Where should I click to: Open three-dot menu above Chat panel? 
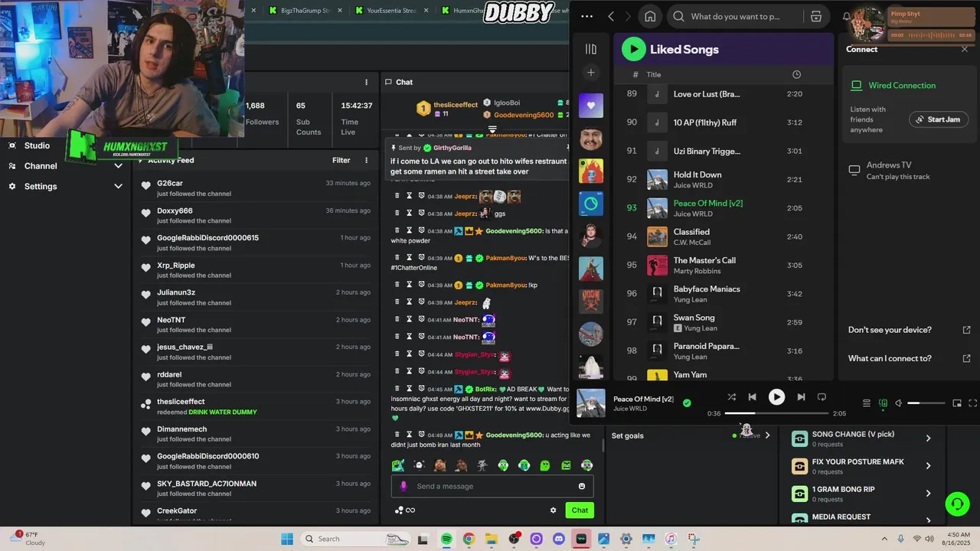[x=366, y=82]
